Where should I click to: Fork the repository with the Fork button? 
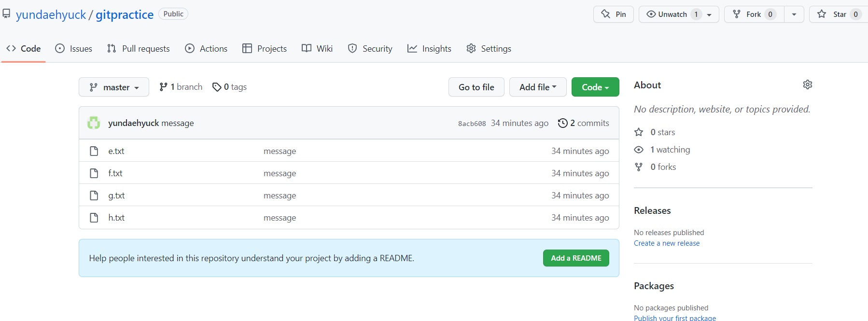click(x=754, y=14)
